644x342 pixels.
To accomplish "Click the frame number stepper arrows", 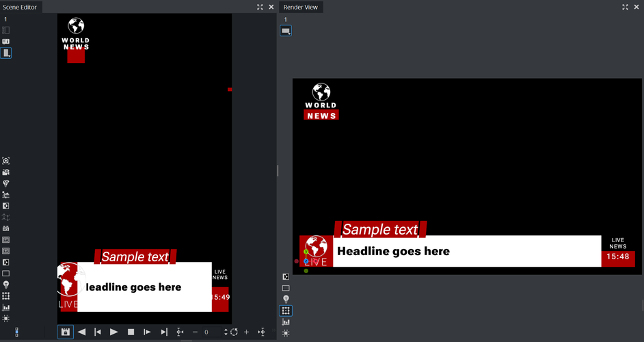I will click(226, 332).
